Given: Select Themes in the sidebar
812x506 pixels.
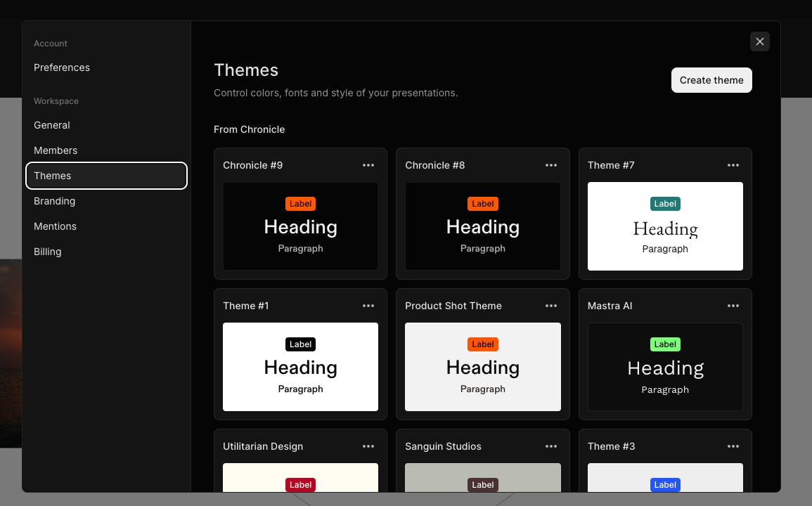Looking at the screenshot, I should point(106,176).
